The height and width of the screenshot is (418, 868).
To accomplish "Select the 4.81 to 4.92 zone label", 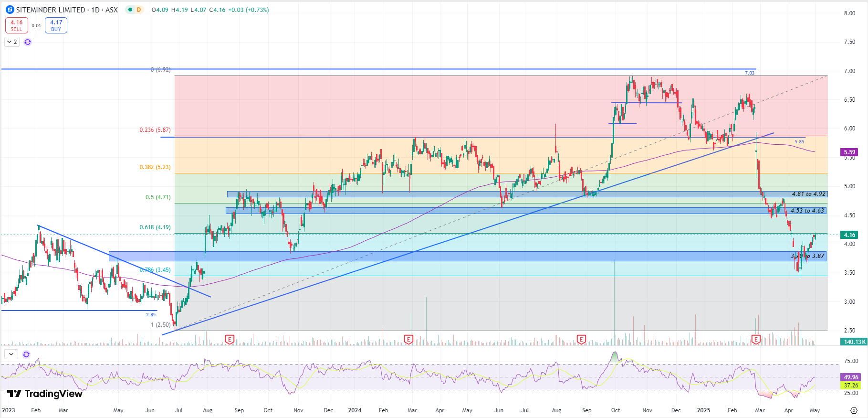I will pyautogui.click(x=808, y=194).
